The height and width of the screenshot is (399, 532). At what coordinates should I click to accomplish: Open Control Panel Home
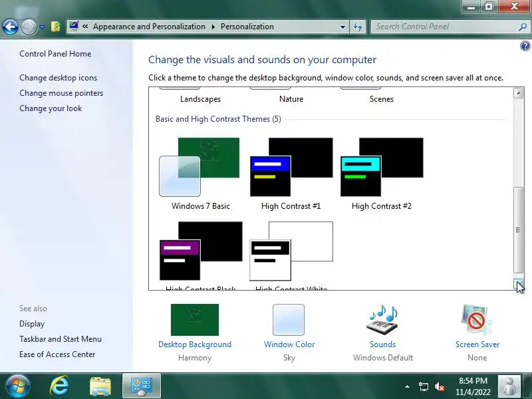tap(55, 54)
